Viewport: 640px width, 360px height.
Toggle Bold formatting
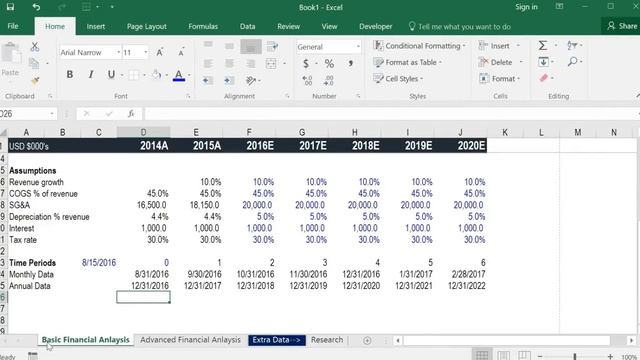tap(70, 74)
